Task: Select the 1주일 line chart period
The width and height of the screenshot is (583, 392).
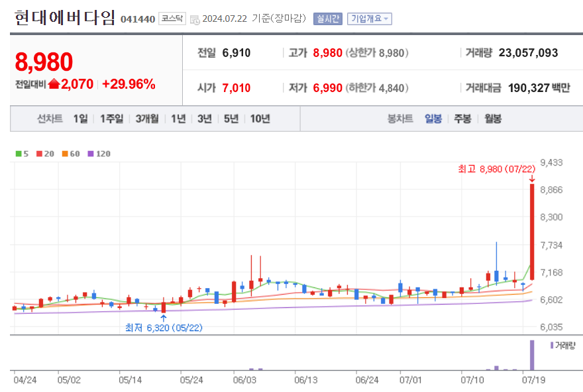Action: click(x=111, y=119)
